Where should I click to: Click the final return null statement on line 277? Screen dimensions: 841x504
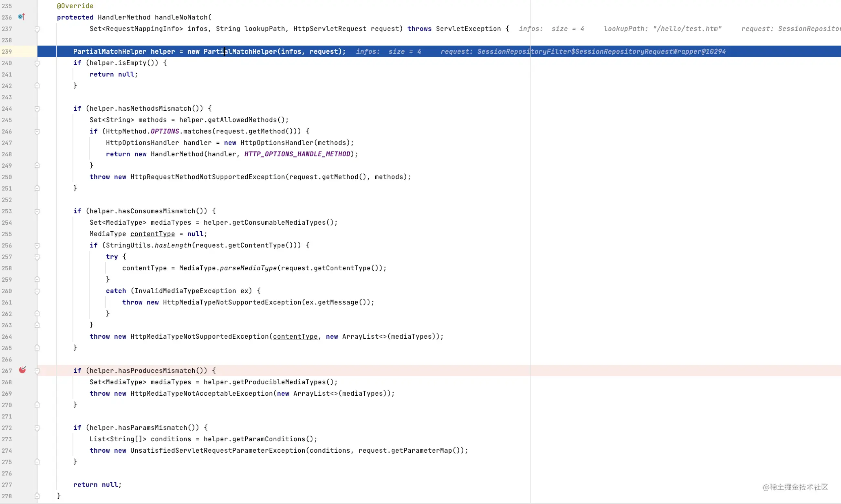click(x=97, y=484)
